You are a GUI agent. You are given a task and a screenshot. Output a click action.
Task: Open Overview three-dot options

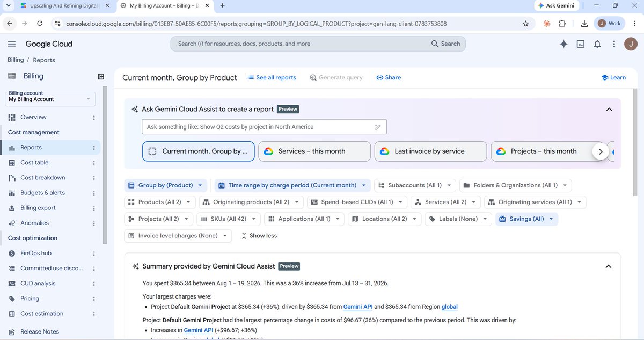coord(94,118)
